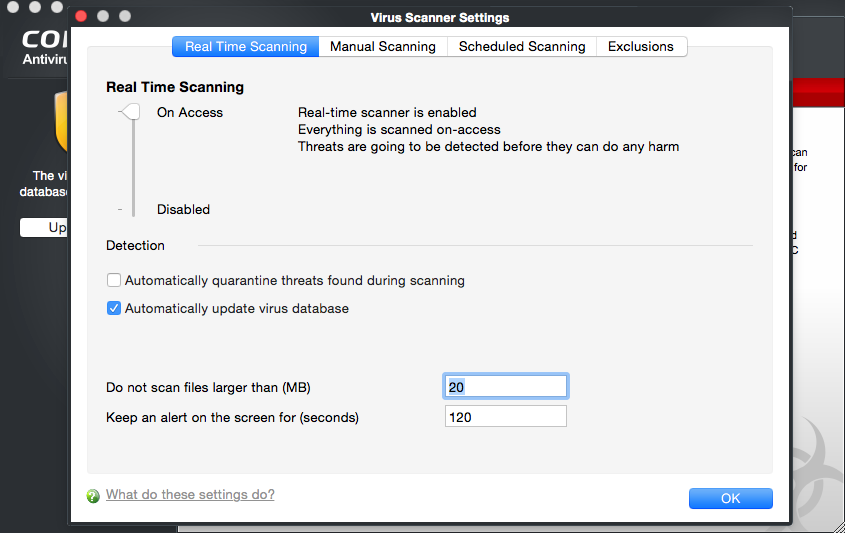The height and width of the screenshot is (533, 845).
Task: Select the Real Time Scanning tab
Action: coord(246,46)
